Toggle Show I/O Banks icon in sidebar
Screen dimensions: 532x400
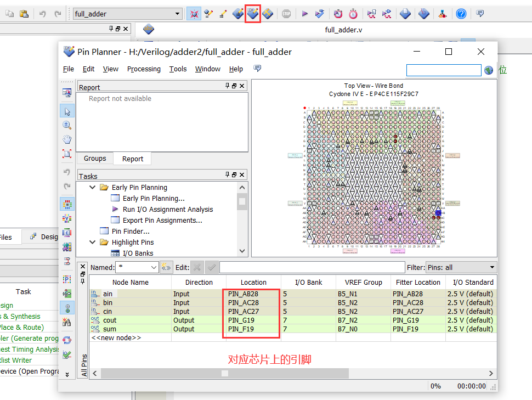tap(67, 205)
